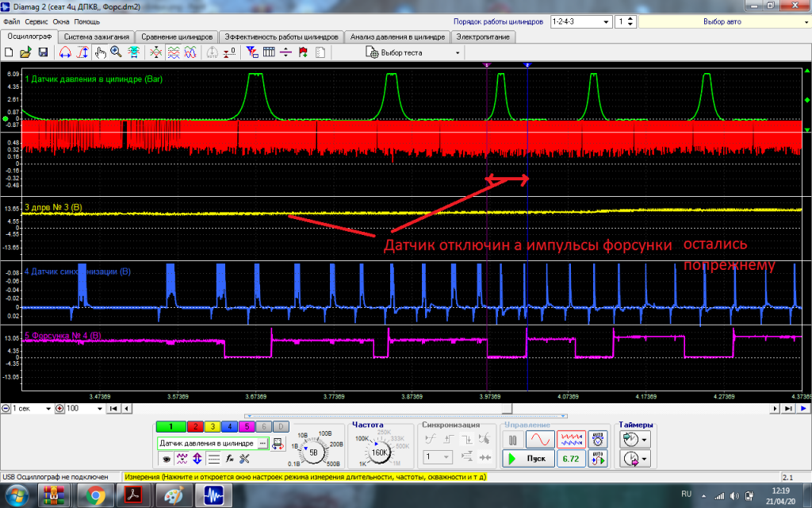
Task: Toggle channel 1 green button
Action: coord(171,426)
